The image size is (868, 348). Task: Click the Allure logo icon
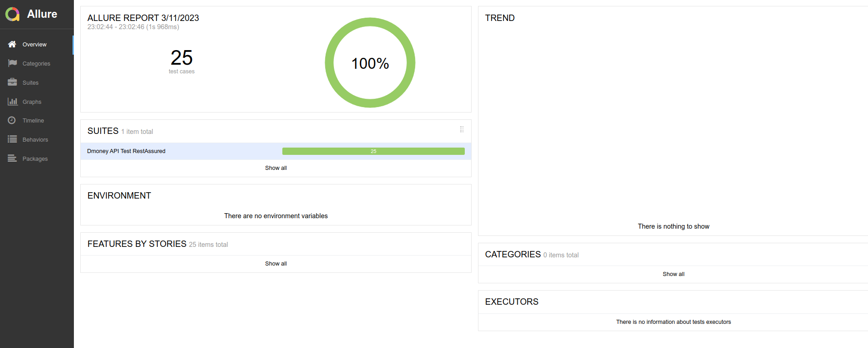click(12, 14)
